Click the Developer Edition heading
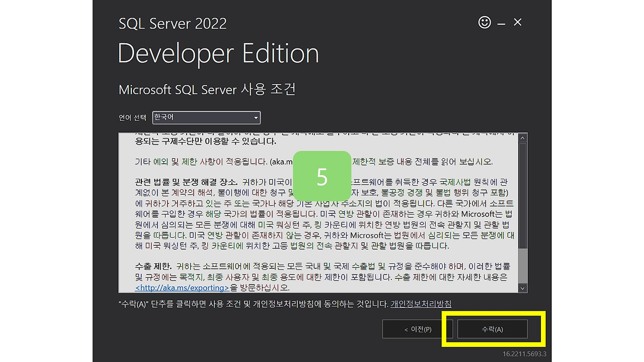 click(218, 53)
